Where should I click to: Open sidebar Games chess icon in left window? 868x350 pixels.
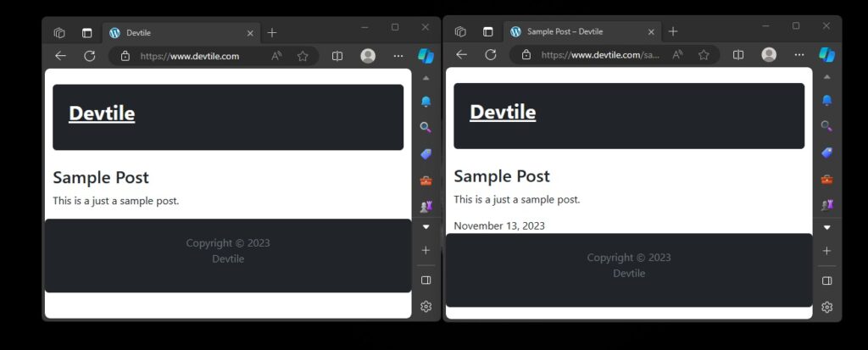[x=426, y=207]
